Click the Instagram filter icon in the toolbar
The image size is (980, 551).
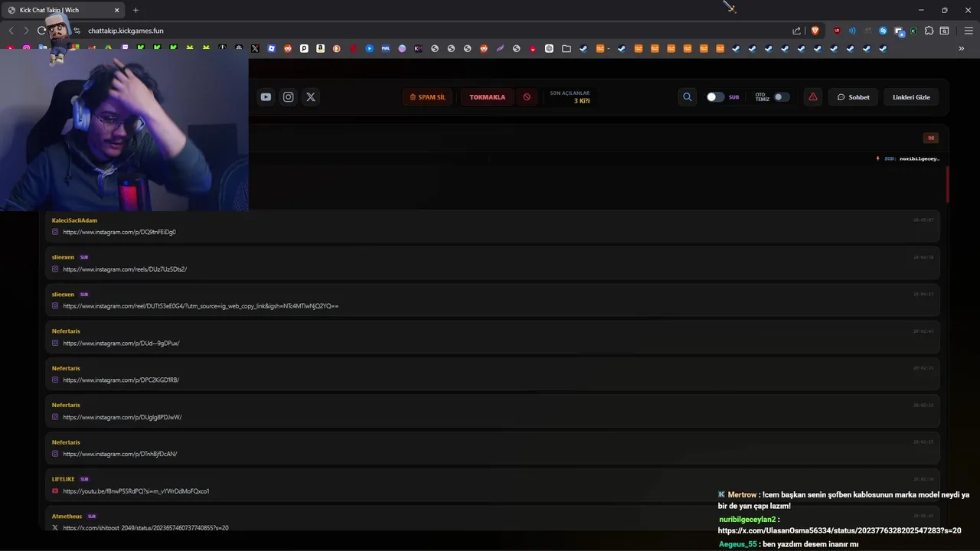tap(288, 97)
